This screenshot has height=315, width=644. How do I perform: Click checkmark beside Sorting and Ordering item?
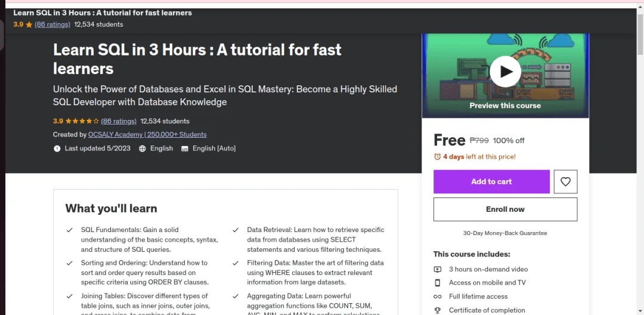click(x=70, y=263)
